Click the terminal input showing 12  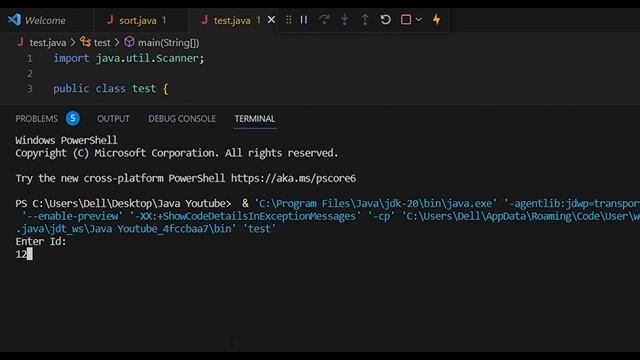coord(21,254)
